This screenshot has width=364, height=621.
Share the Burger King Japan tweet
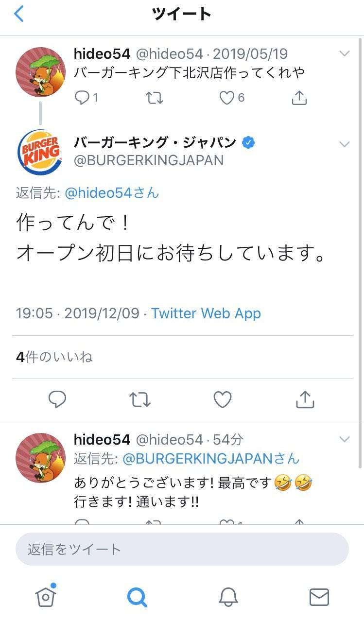coord(305,399)
